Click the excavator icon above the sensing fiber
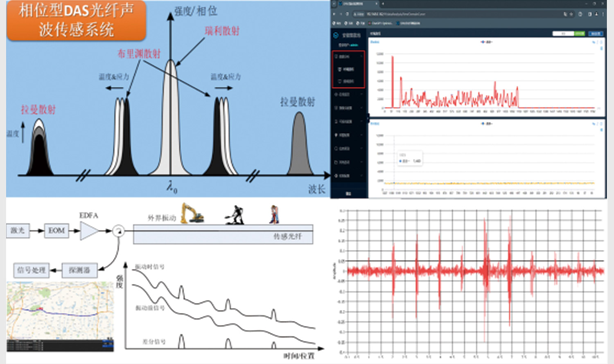The width and height of the screenshot is (614, 364). click(192, 213)
